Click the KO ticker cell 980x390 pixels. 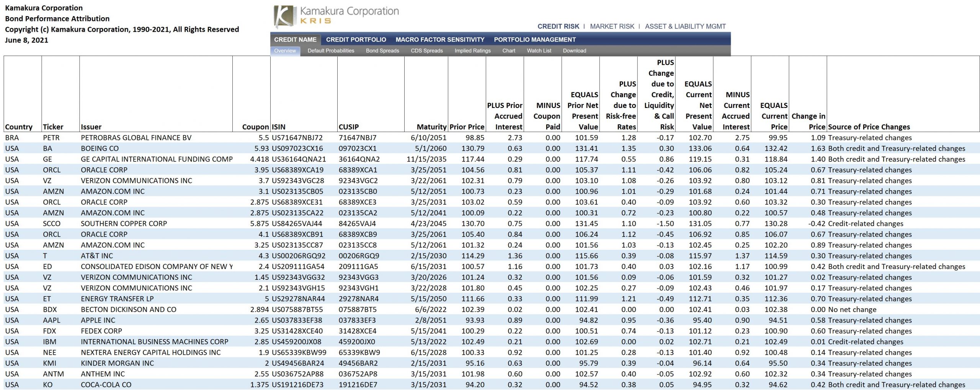point(47,384)
